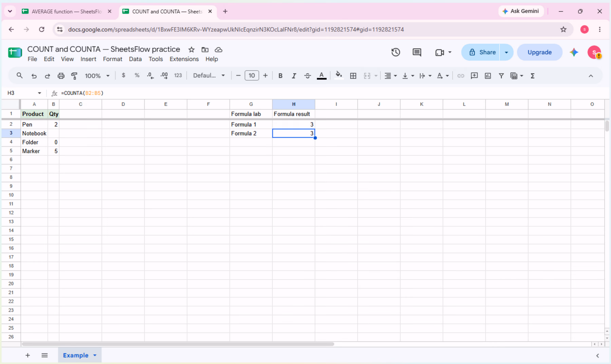611x364 pixels.
Task: Toggle strikethrough formatting
Action: 308,76
